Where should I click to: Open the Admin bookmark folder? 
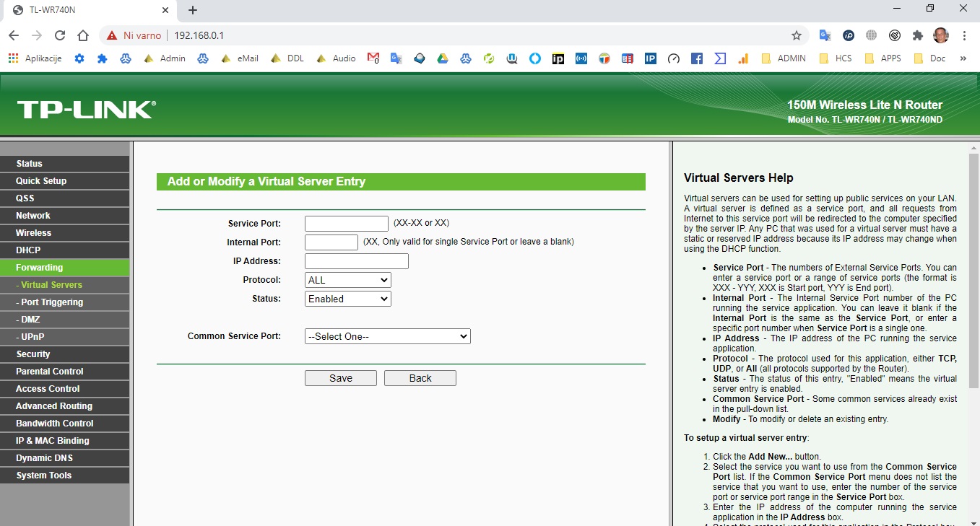click(x=165, y=58)
